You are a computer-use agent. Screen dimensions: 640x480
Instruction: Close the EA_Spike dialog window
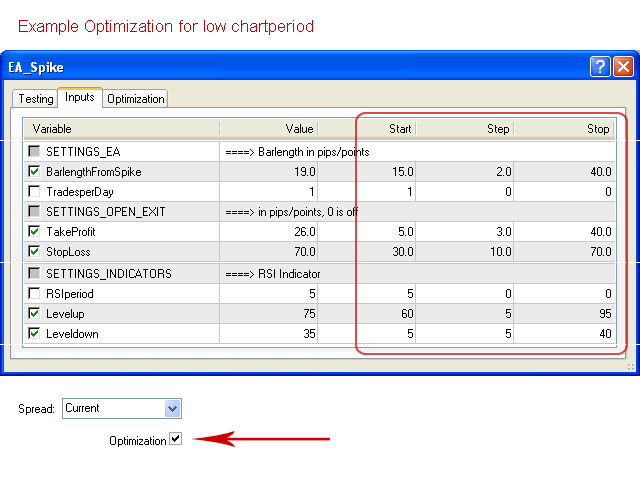tap(623, 67)
